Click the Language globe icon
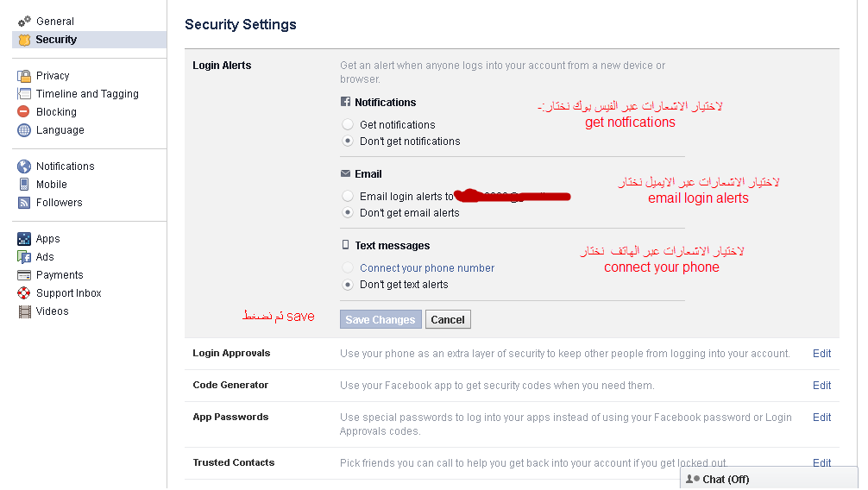 tap(24, 130)
